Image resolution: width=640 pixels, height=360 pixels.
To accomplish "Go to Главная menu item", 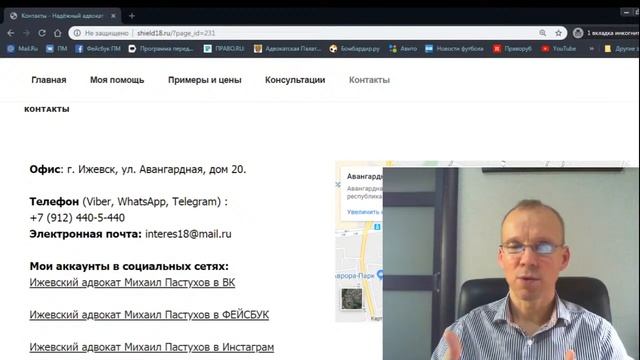I will (49, 80).
